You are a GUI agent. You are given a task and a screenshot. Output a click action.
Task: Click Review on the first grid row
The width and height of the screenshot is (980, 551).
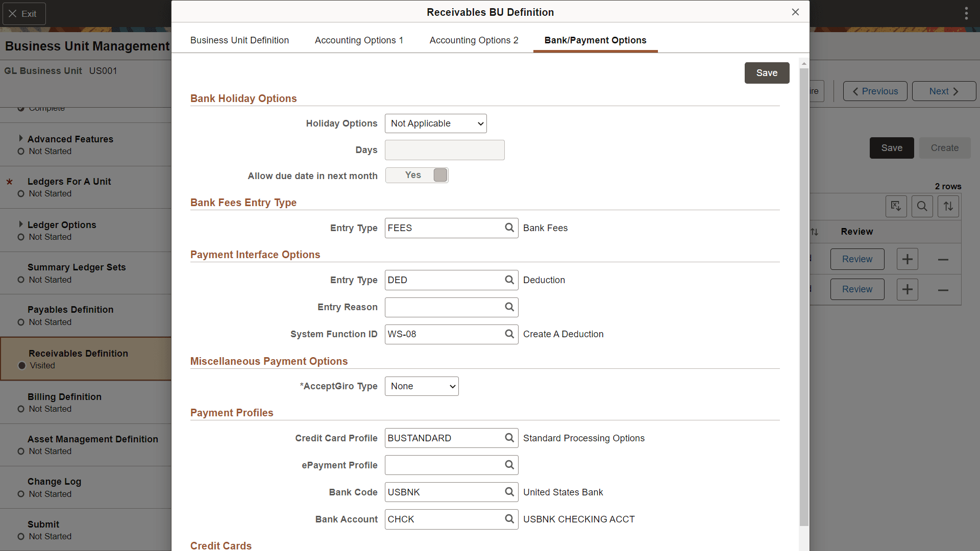(x=856, y=259)
